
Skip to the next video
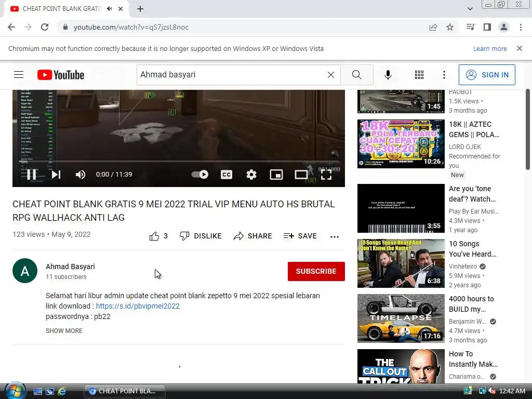(x=56, y=175)
